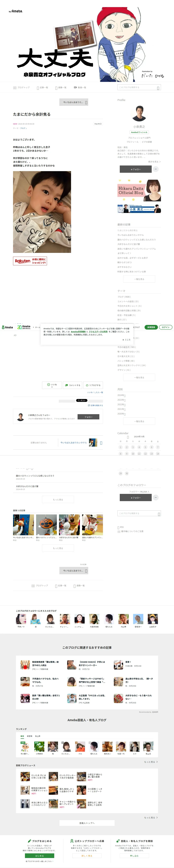Viewport: 174px width, 868px height.
Task: Close the cookie notice とじる
Action: (126, 340)
